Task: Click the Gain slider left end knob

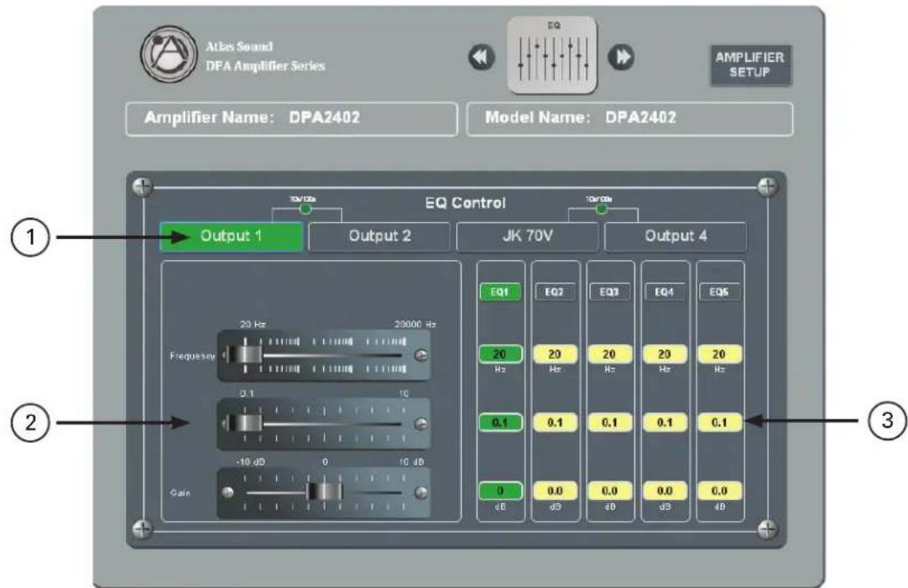Action: point(227,492)
